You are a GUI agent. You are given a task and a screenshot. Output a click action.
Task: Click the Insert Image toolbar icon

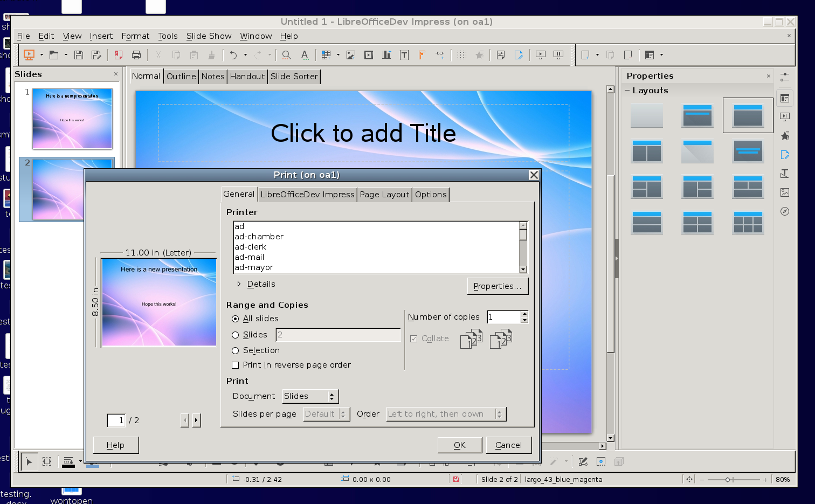point(351,55)
